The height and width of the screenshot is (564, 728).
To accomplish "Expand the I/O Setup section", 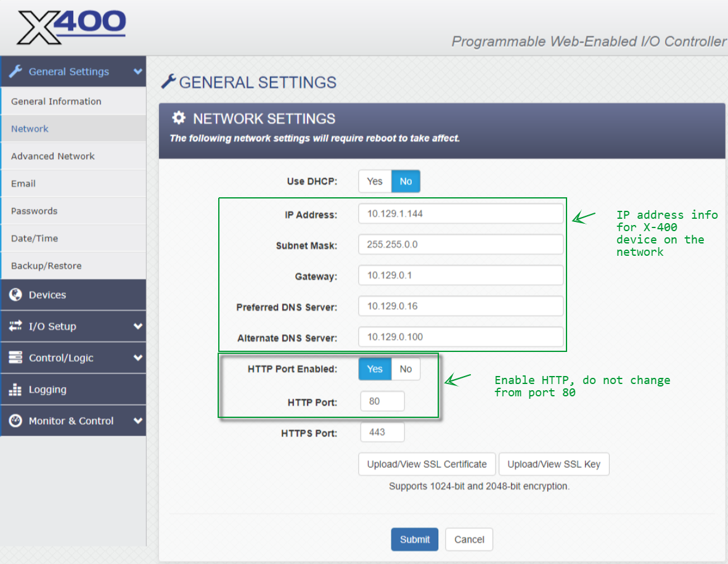I will coord(138,326).
